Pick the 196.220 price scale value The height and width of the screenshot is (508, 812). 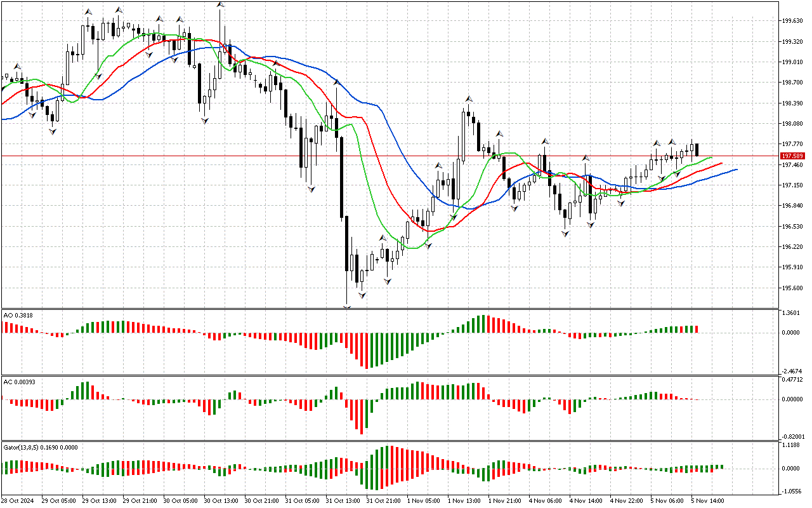click(x=794, y=247)
